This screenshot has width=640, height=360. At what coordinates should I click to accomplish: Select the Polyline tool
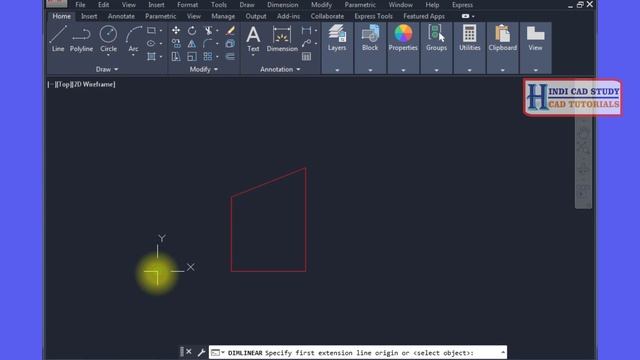tap(81, 39)
